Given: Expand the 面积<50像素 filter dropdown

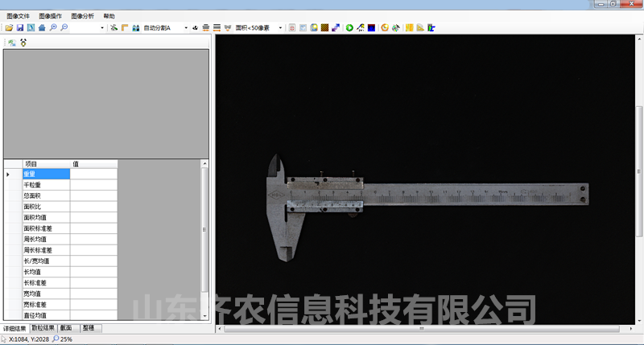Looking at the screenshot, I should point(280,28).
